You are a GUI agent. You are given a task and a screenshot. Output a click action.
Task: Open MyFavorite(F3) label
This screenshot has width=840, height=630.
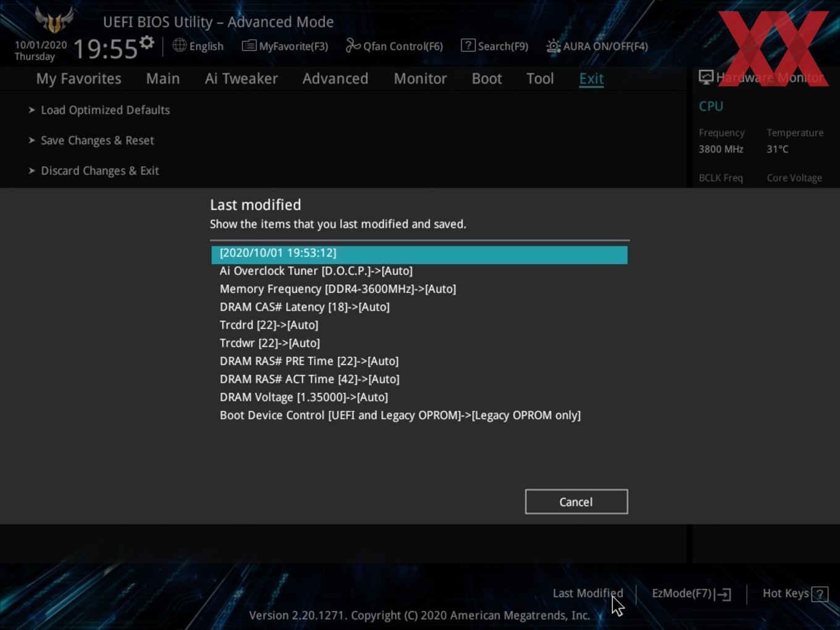coord(293,46)
